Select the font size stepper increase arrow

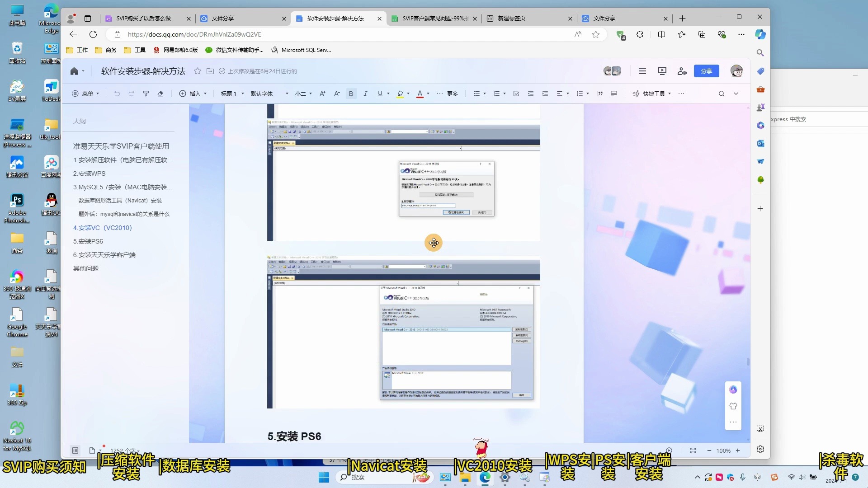pos(322,94)
